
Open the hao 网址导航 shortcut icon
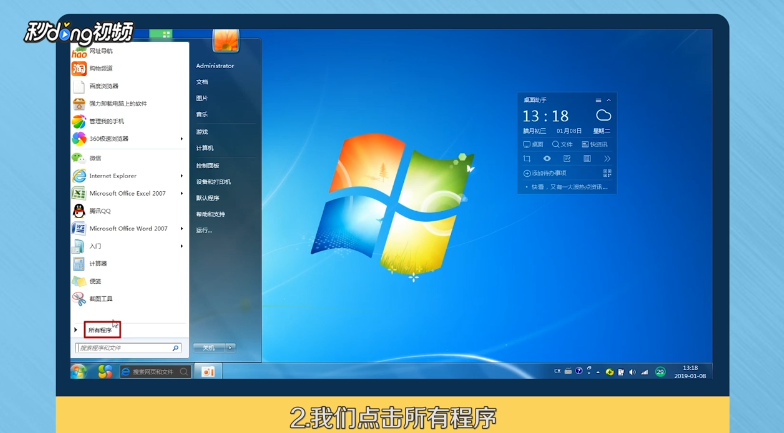(79, 52)
